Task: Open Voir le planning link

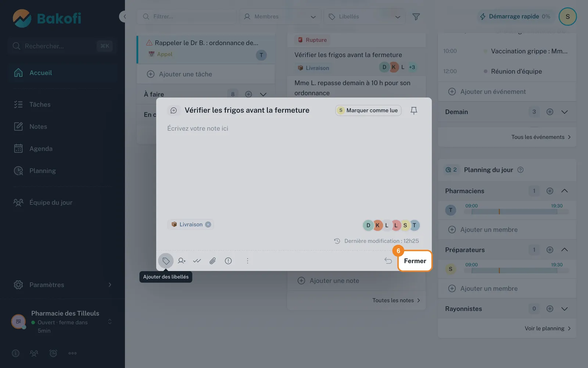Action: pyautogui.click(x=548, y=328)
